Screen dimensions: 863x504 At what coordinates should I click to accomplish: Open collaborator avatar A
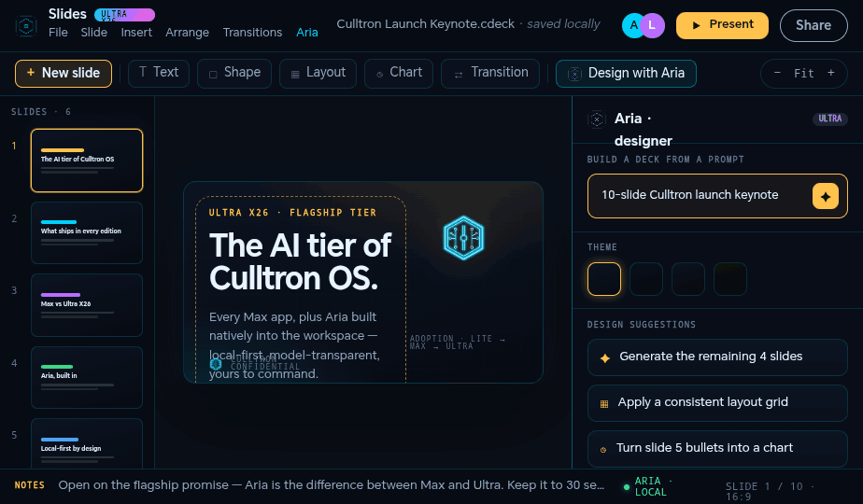(x=634, y=25)
